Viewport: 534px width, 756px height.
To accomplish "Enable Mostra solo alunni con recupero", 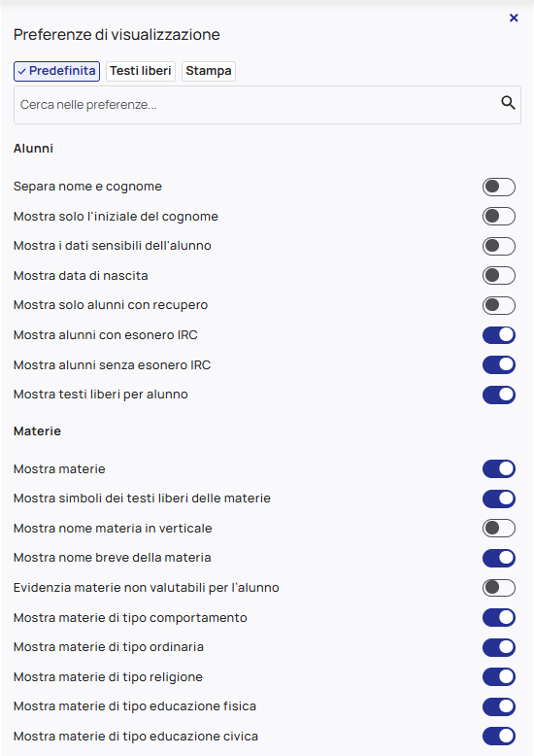I will point(499,305).
